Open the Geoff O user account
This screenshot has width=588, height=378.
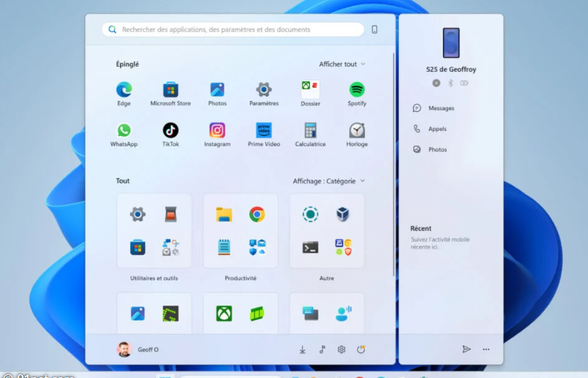pyautogui.click(x=138, y=350)
